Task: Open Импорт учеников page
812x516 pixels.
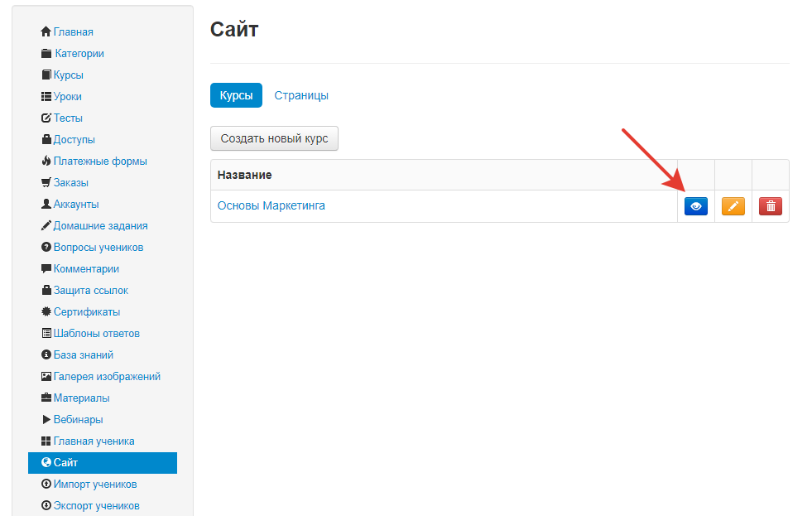Action: (94, 485)
